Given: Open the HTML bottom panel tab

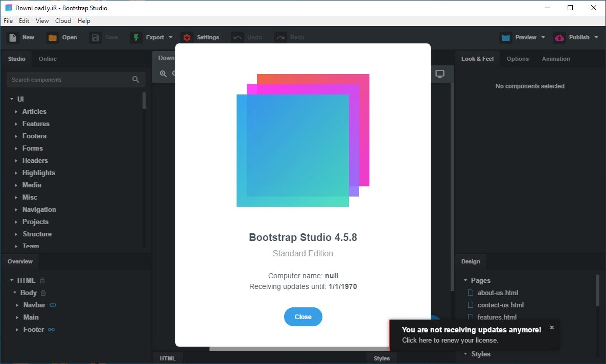Looking at the screenshot, I should pyautogui.click(x=168, y=358).
